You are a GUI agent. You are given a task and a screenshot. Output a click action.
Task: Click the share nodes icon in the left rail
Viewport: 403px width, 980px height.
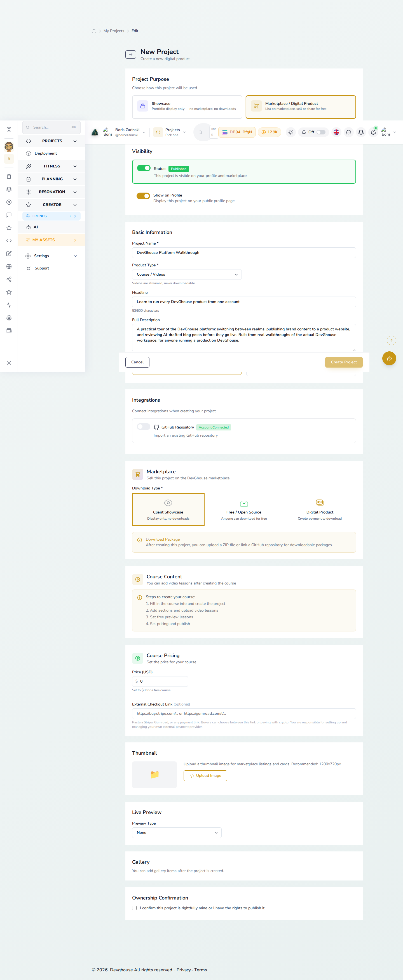click(9, 279)
